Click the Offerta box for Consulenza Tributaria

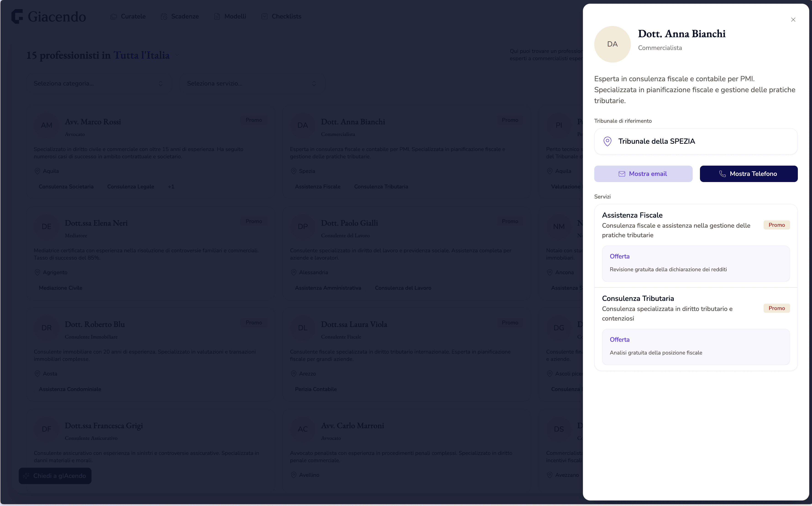696,346
